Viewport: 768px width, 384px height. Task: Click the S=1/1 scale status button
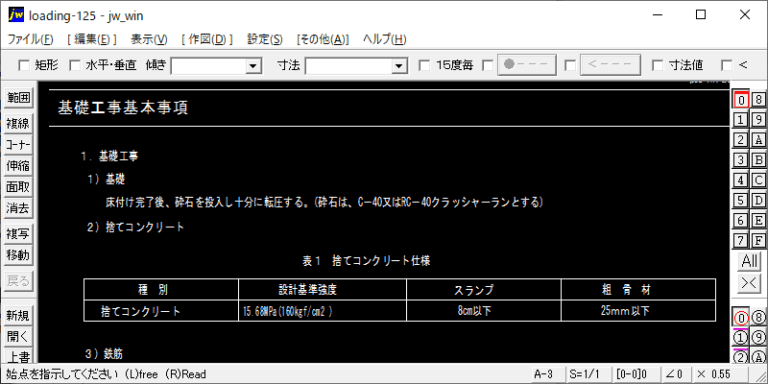click(x=588, y=374)
